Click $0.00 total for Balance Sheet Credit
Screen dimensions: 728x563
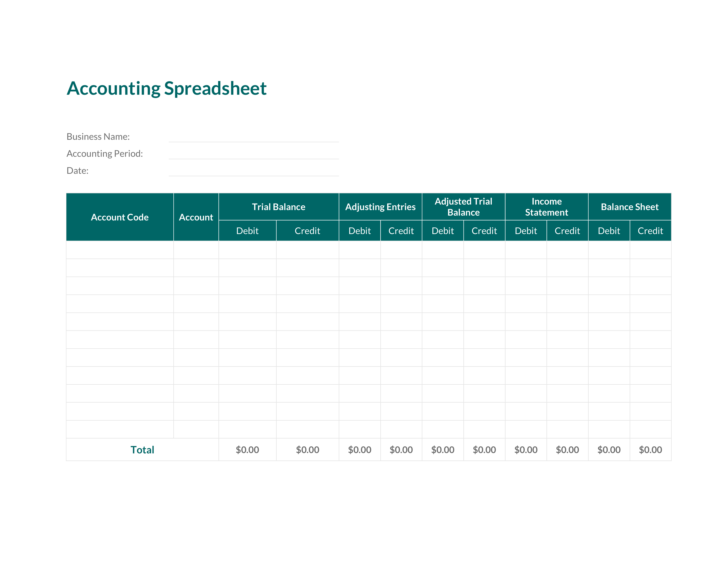click(x=650, y=450)
